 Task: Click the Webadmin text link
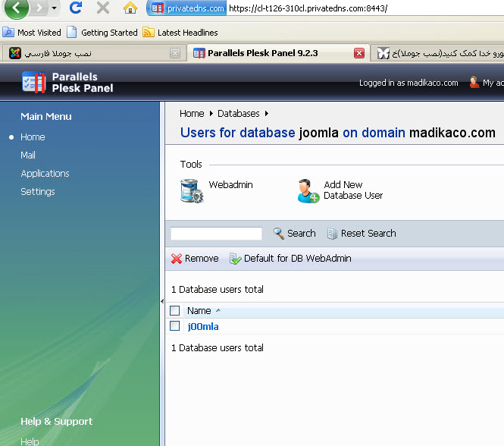coord(231,185)
